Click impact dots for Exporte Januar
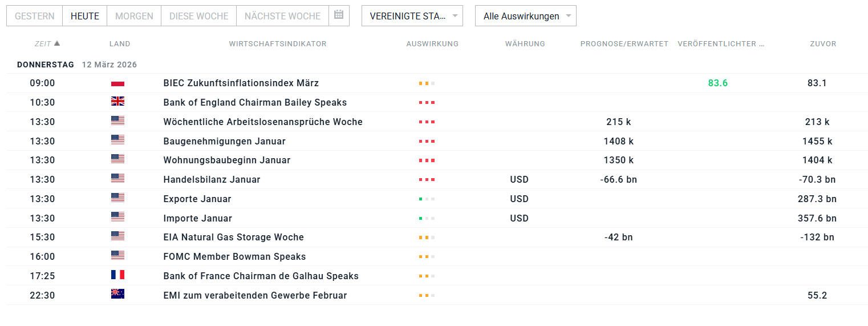Image resolution: width=868 pixels, height=326 pixels. 427,199
